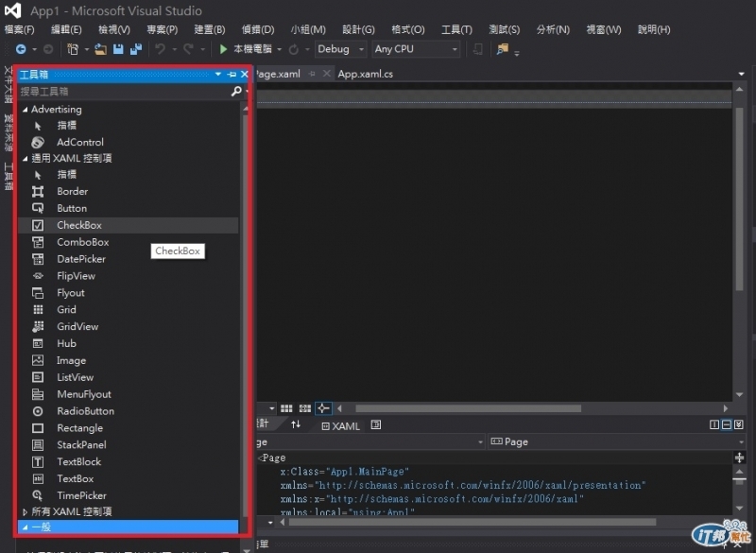Screen dimensions: 756x553
Task: Select the AdControl toolbox item
Action: coord(128,142)
